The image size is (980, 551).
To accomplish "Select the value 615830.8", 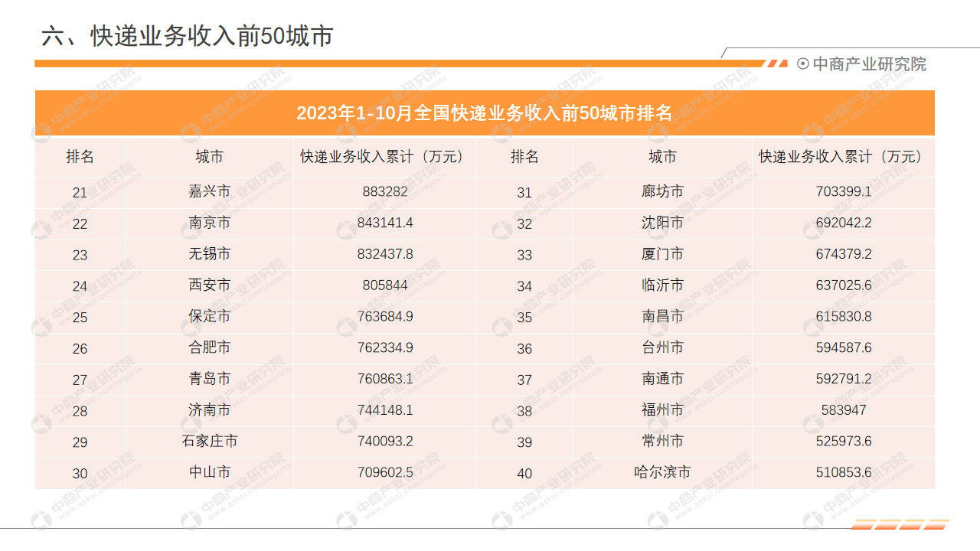I will point(844,316).
